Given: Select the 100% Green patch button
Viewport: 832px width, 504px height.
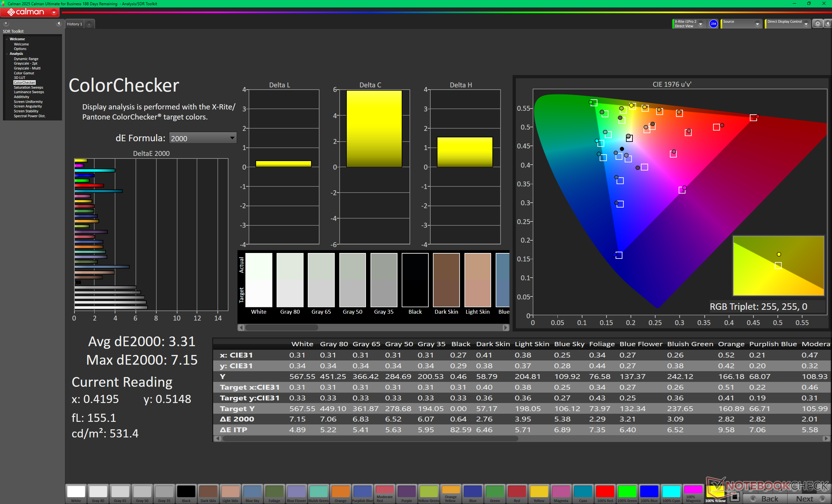Looking at the screenshot, I should pyautogui.click(x=627, y=494).
